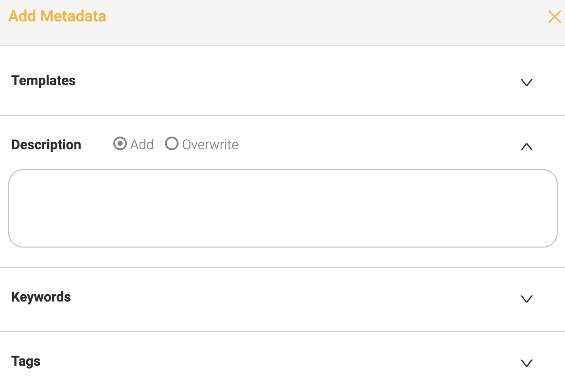
Task: Open the Templates section heading
Action: (x=43, y=81)
